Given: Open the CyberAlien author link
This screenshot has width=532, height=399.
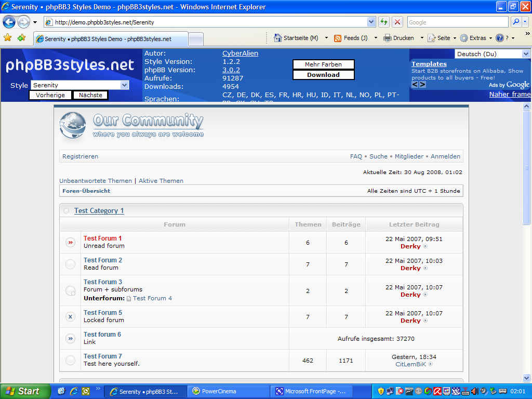Looking at the screenshot, I should [240, 54].
